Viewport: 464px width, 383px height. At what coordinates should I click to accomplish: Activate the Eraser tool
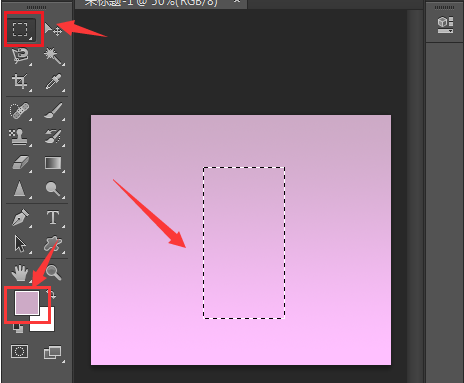tap(20, 163)
